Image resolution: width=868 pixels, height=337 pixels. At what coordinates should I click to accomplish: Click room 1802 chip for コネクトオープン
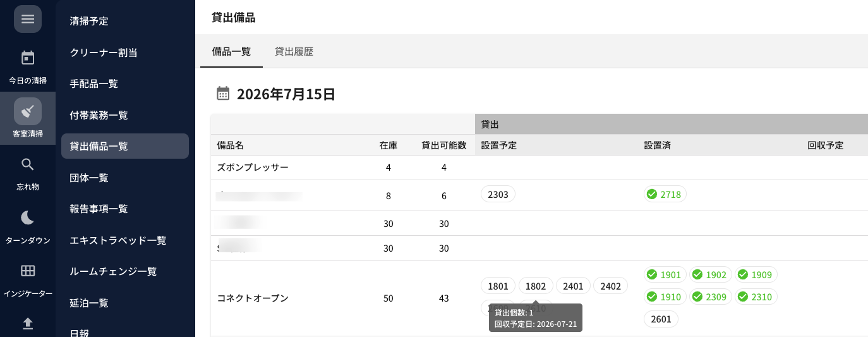point(536,286)
